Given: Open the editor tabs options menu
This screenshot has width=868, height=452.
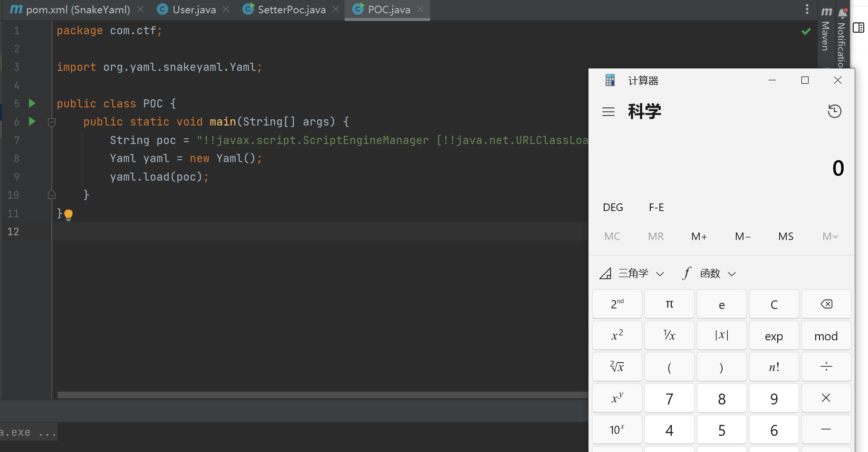Looking at the screenshot, I should pos(807,9).
